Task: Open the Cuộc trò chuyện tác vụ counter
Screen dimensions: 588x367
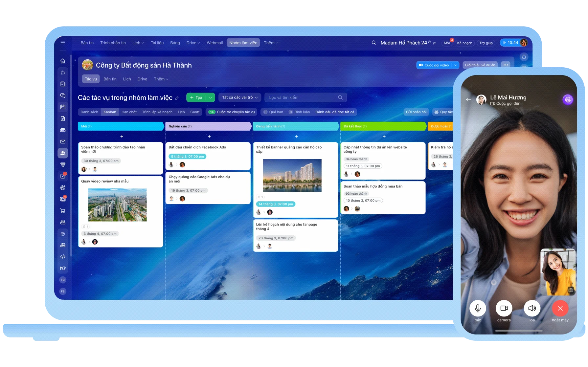Action: click(232, 112)
